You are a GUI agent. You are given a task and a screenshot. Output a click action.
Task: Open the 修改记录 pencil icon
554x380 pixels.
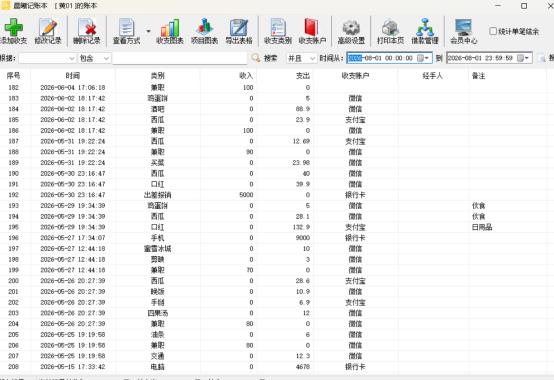click(x=48, y=27)
